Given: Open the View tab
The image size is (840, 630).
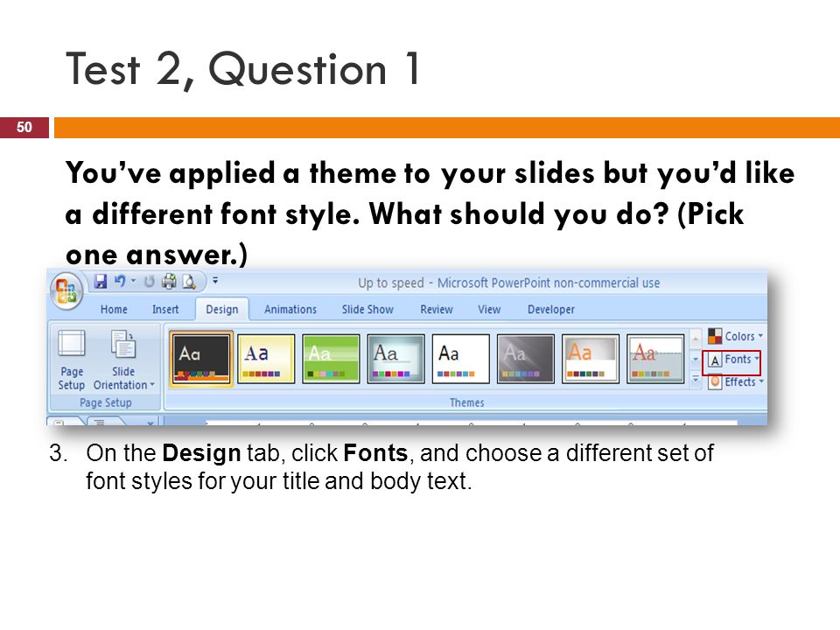Looking at the screenshot, I should pos(489,310).
